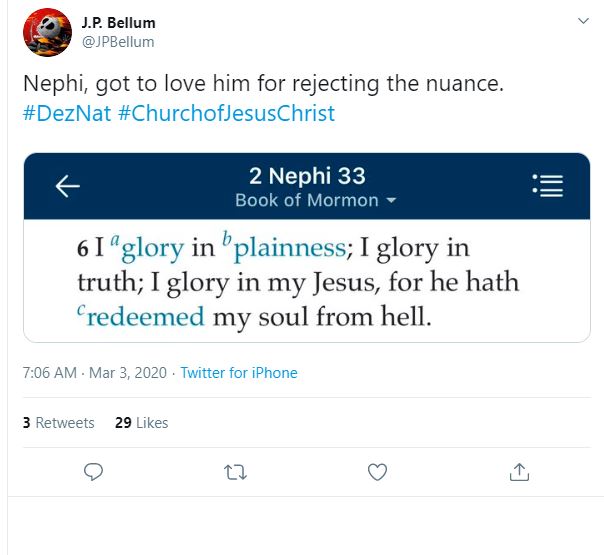Click the back arrow in scripture image
This screenshot has width=604, height=555.
coord(67,187)
